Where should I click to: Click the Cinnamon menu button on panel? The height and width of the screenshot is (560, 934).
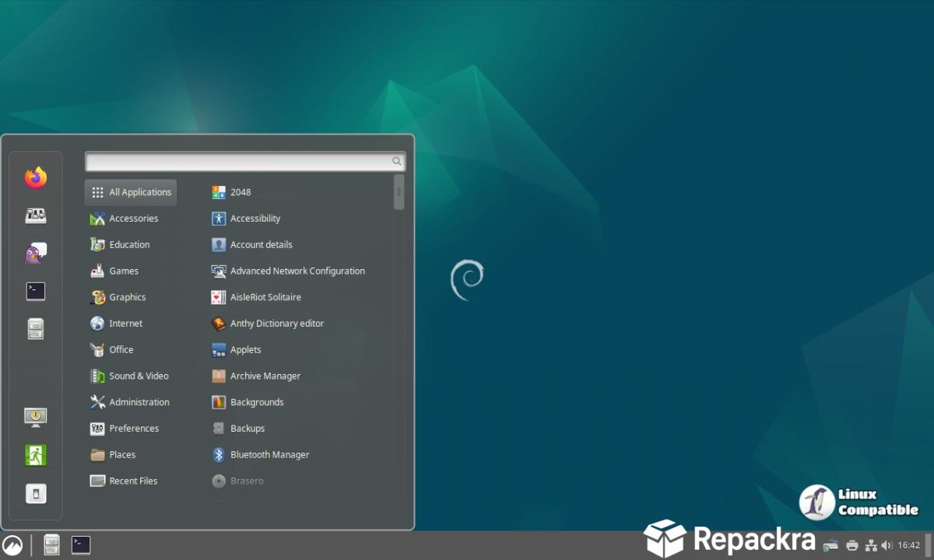click(12, 545)
